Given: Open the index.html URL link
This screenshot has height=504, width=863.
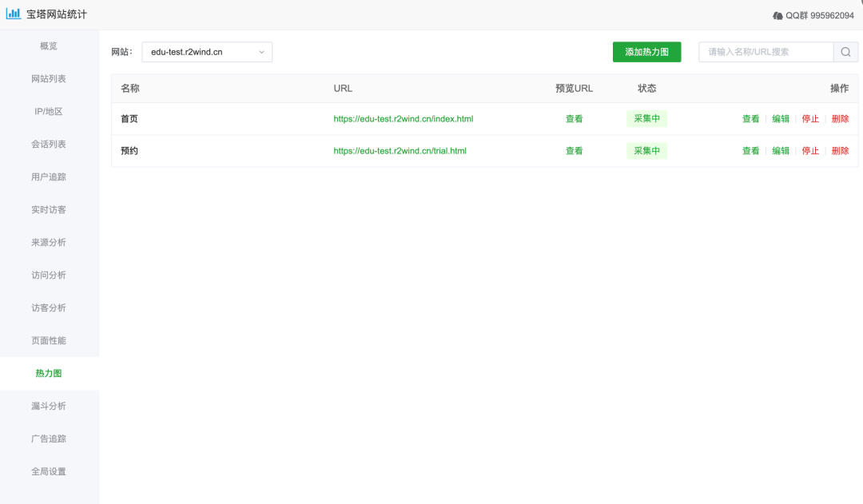Looking at the screenshot, I should click(404, 119).
